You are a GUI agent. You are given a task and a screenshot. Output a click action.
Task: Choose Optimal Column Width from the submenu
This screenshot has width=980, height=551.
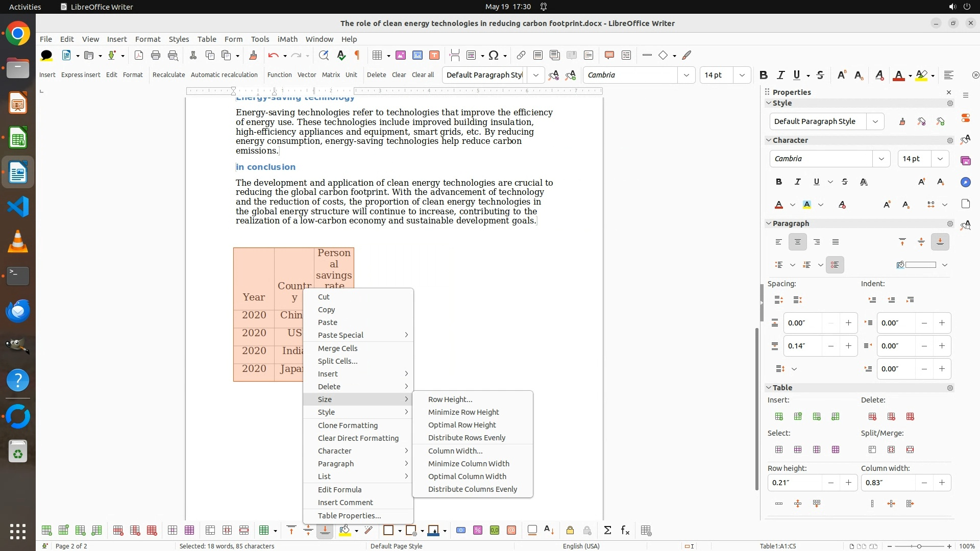467,477
